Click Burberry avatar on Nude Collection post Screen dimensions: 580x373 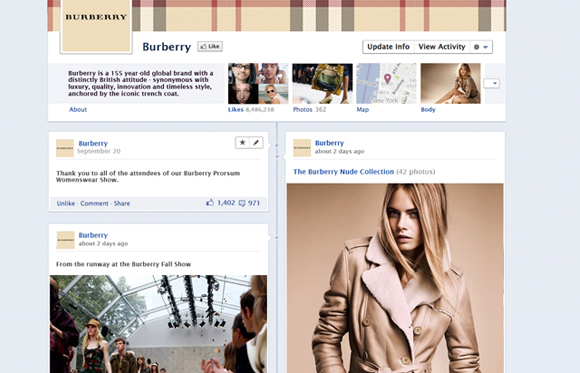pyautogui.click(x=302, y=148)
